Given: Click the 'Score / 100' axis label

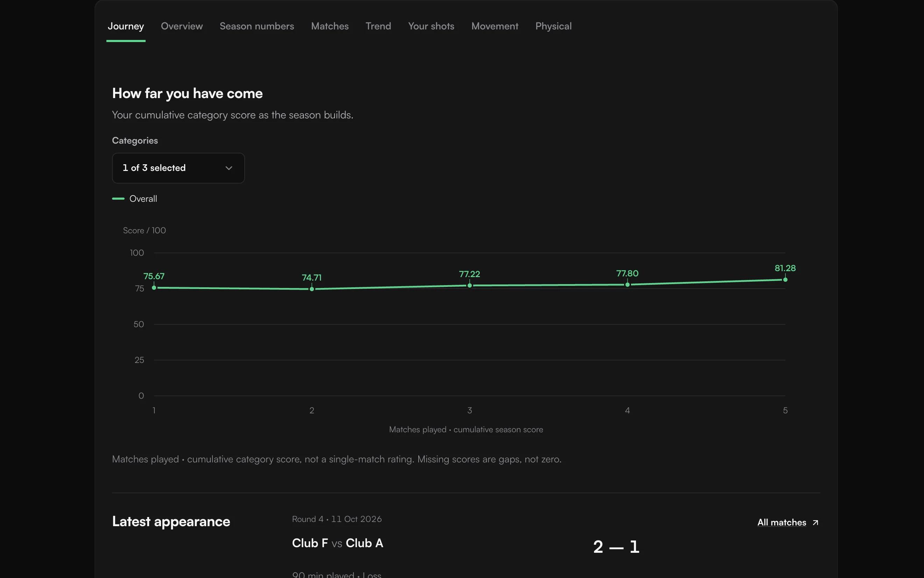Looking at the screenshot, I should pos(144,230).
